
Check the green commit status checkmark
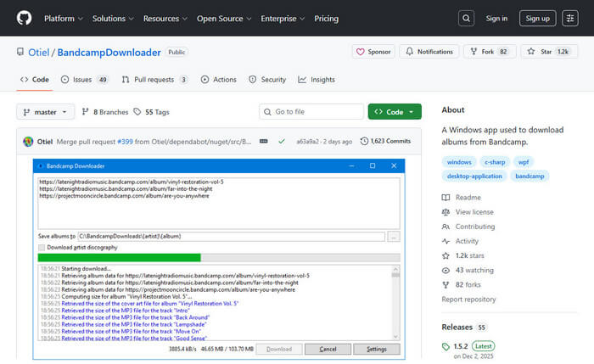pos(282,142)
